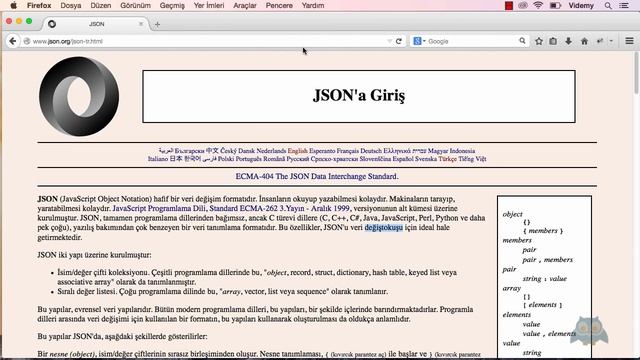Select the JSON browser tab
This screenshot has width=640, height=360.
(x=96, y=24)
